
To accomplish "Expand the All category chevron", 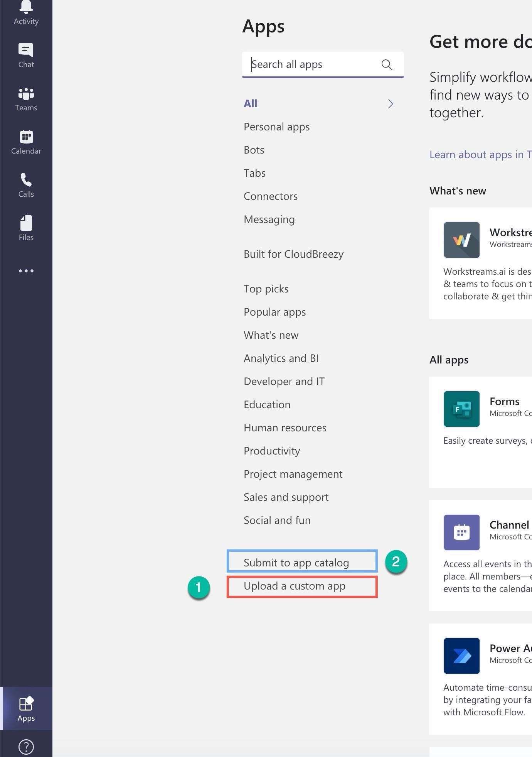I will click(391, 104).
